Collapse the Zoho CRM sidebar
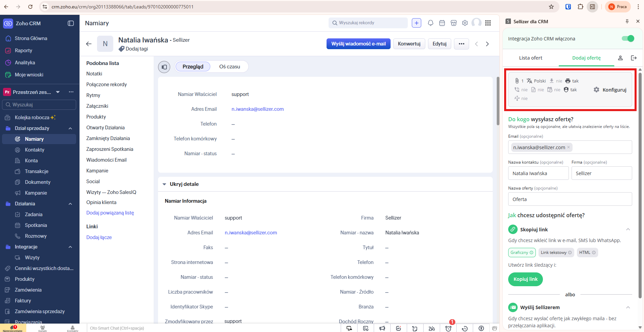 click(x=71, y=23)
